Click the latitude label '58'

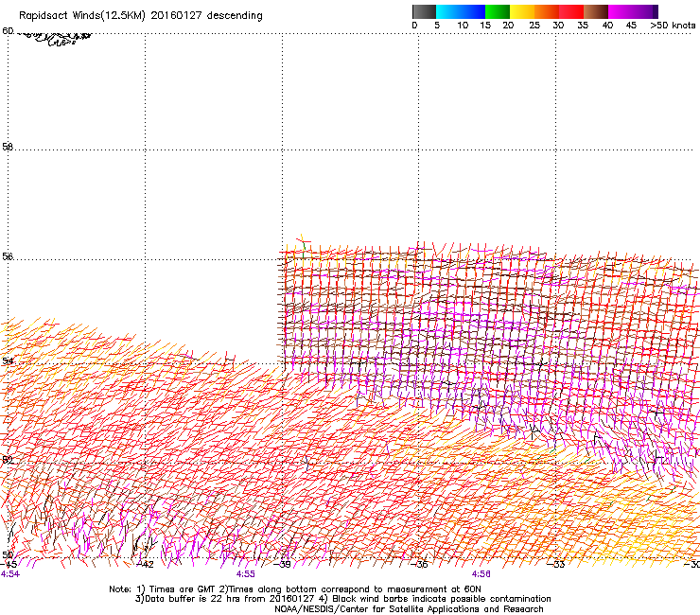pyautogui.click(x=8, y=147)
